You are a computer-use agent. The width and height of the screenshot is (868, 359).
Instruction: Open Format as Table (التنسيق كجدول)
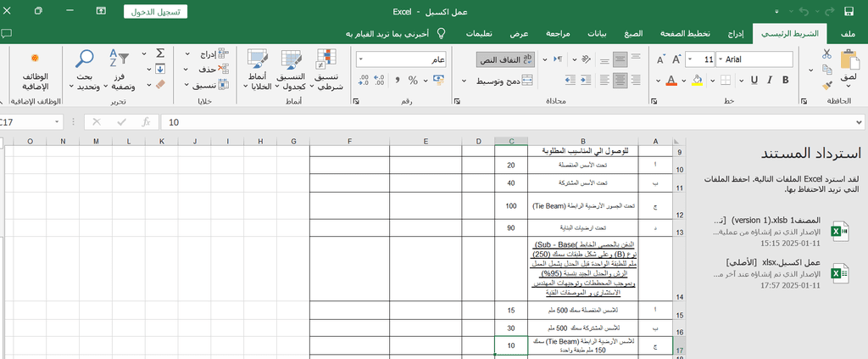click(x=291, y=70)
